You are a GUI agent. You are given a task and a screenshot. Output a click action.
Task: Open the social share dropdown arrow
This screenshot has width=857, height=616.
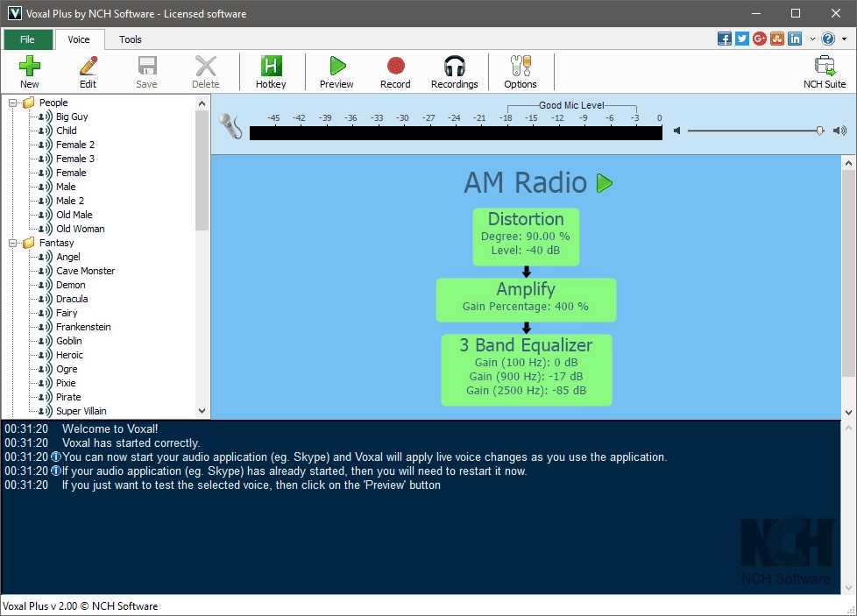point(812,39)
